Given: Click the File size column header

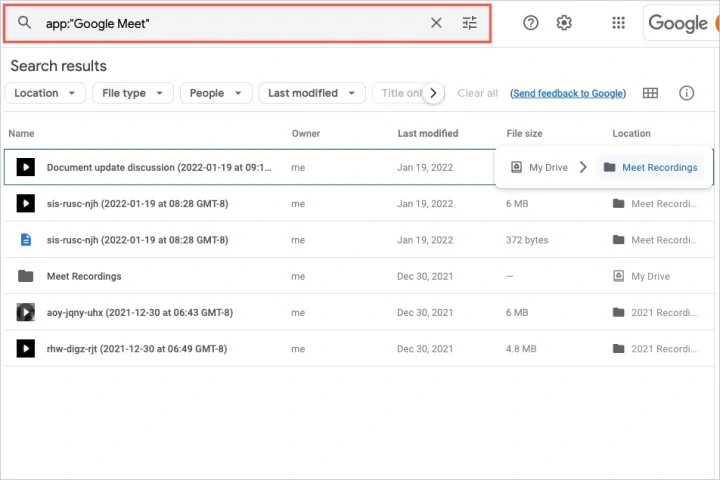Looking at the screenshot, I should (524, 133).
